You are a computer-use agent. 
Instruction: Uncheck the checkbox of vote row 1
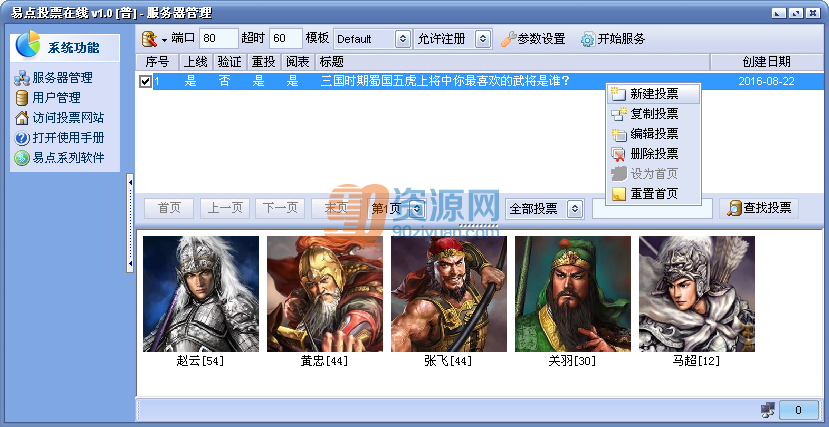pos(145,82)
